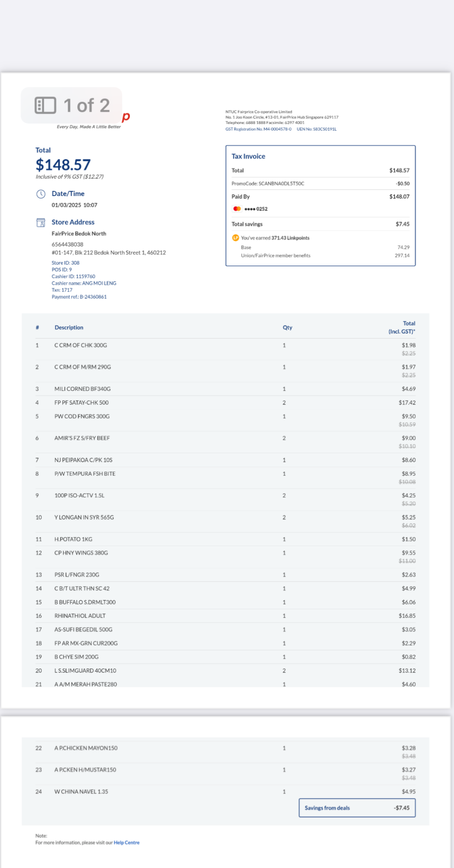
Task: Select the Savings from deals box
Action: [x=357, y=808]
